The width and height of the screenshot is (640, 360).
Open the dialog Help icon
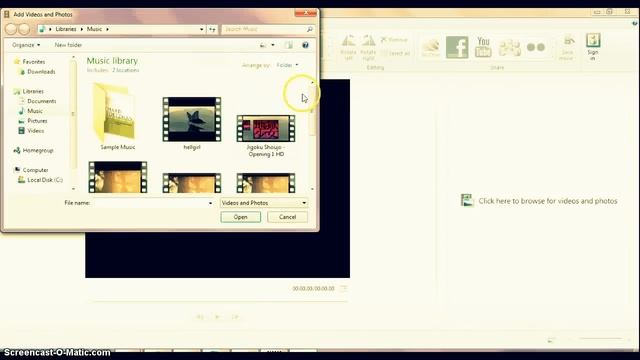pyautogui.click(x=305, y=45)
